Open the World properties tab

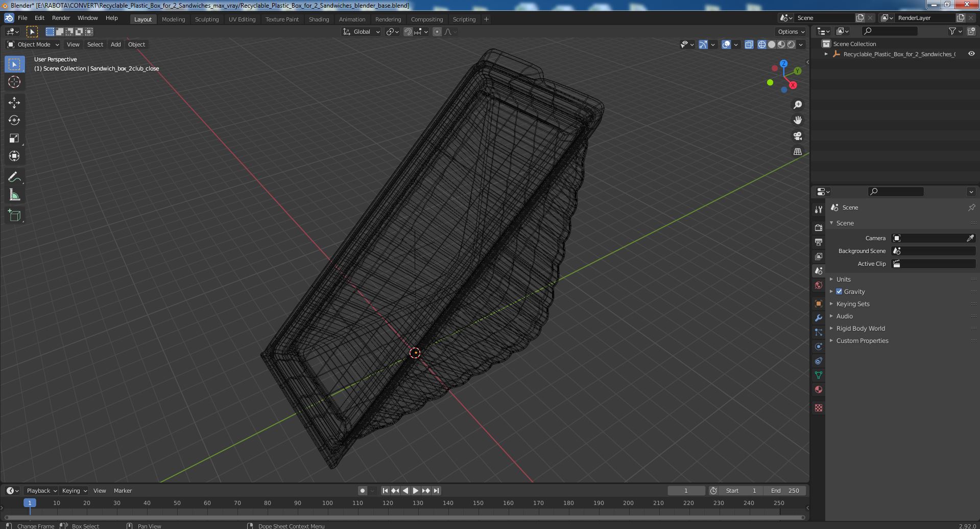click(x=819, y=285)
